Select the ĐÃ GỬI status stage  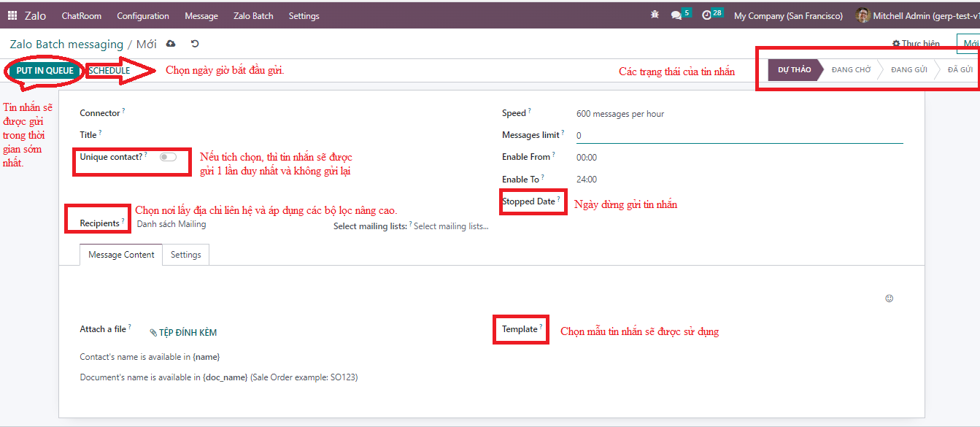tap(960, 70)
